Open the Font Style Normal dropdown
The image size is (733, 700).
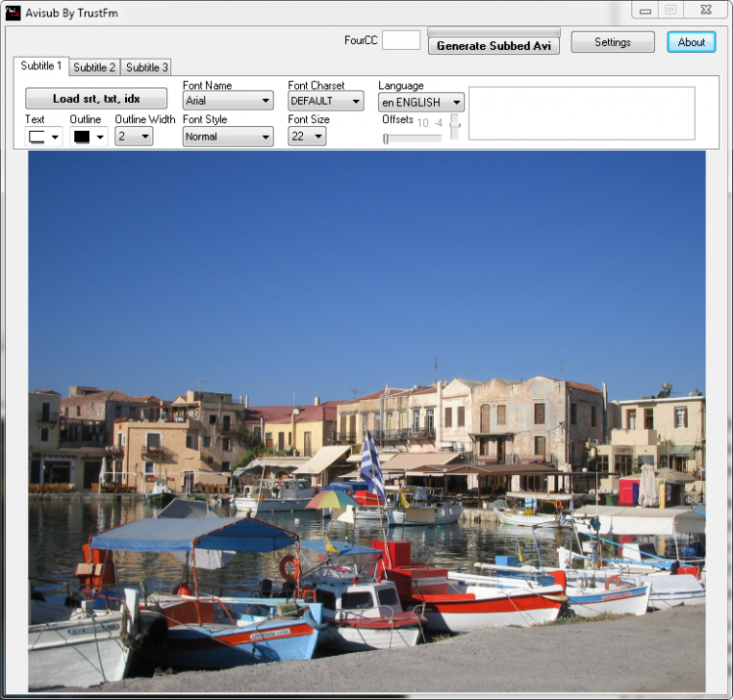(x=228, y=137)
